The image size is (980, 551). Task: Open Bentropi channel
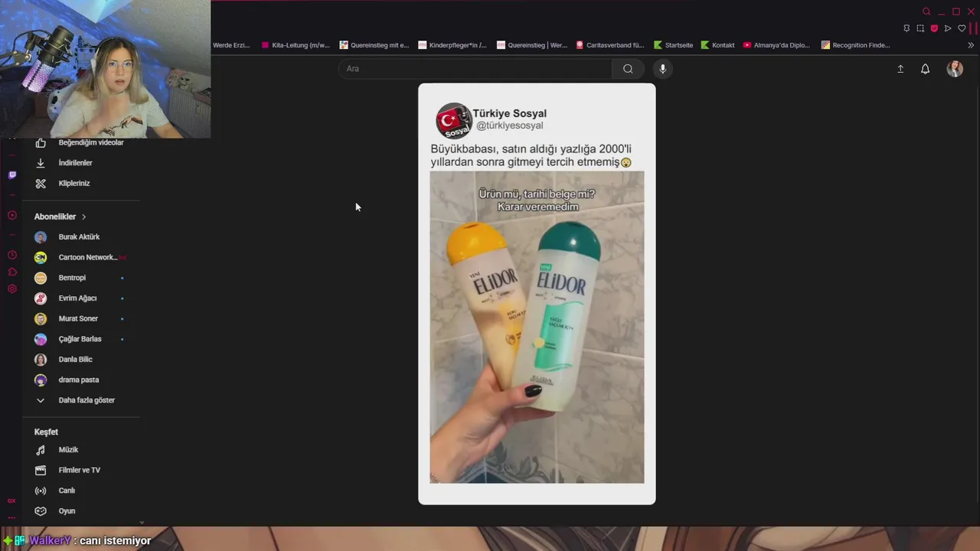click(x=72, y=278)
